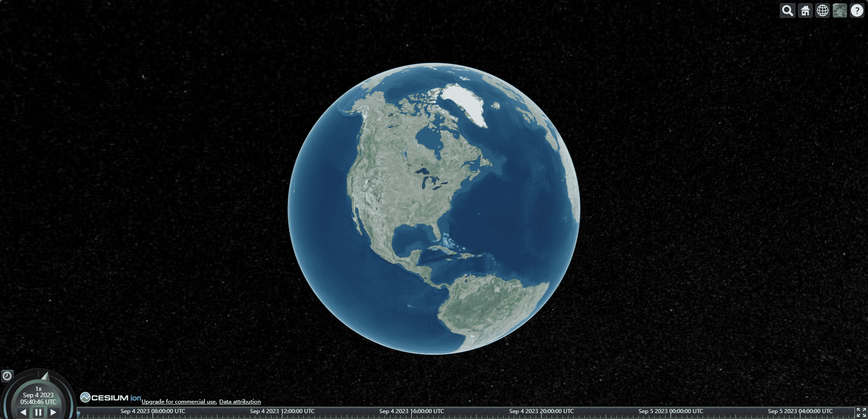Jump timeline to Sep 5 2023 04:00:00 UTC
Image resolution: width=868 pixels, height=419 pixels.
[x=800, y=411]
